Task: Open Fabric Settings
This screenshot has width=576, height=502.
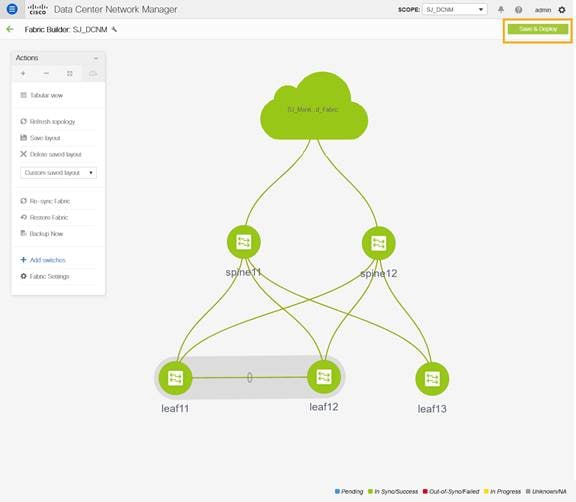Action: (x=44, y=276)
